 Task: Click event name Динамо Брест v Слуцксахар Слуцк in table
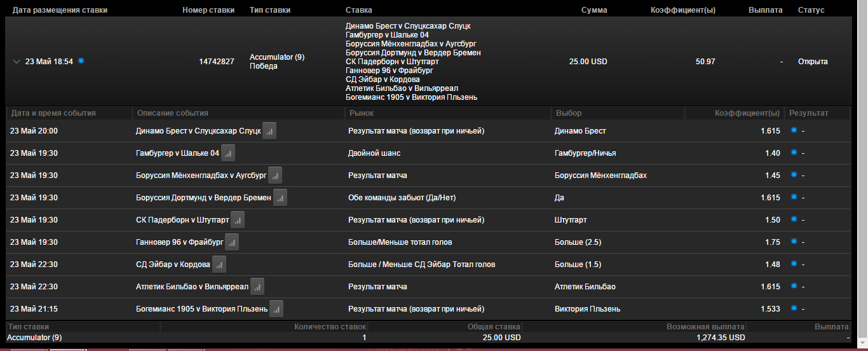click(x=198, y=131)
